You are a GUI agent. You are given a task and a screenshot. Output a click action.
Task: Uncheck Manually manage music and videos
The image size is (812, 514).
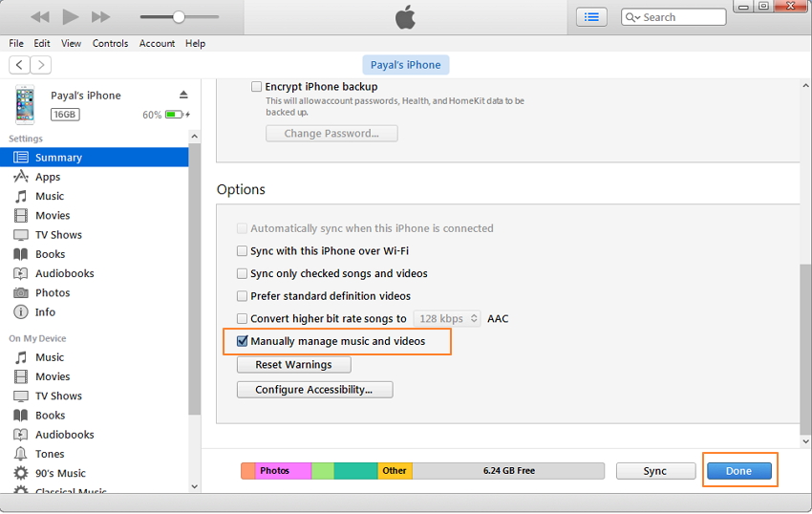242,341
